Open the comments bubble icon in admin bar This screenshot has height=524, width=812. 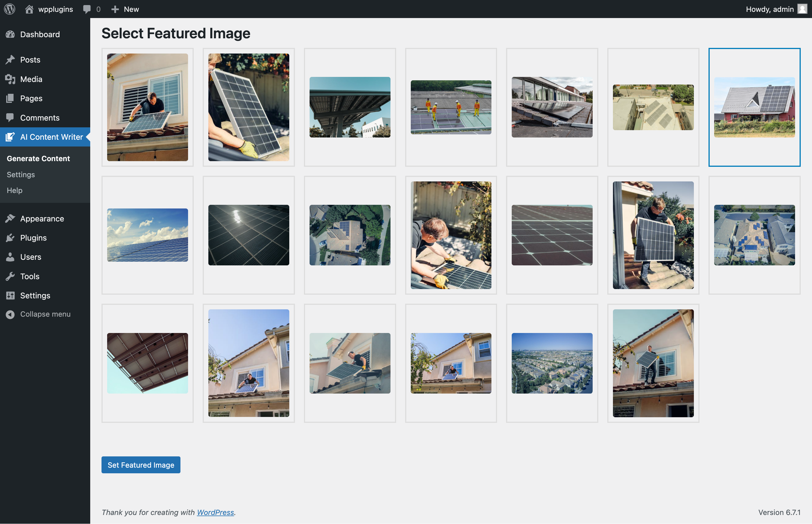(87, 9)
